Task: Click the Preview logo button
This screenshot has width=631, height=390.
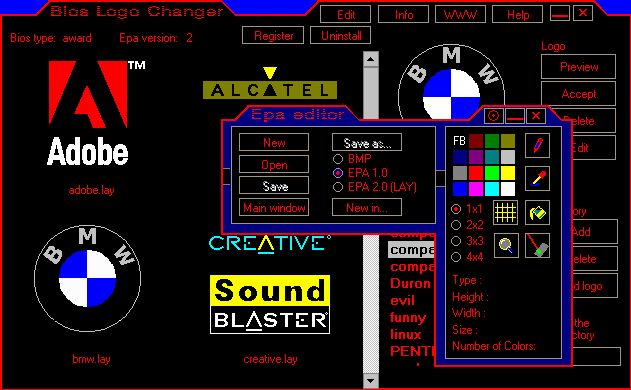Action: point(578,66)
